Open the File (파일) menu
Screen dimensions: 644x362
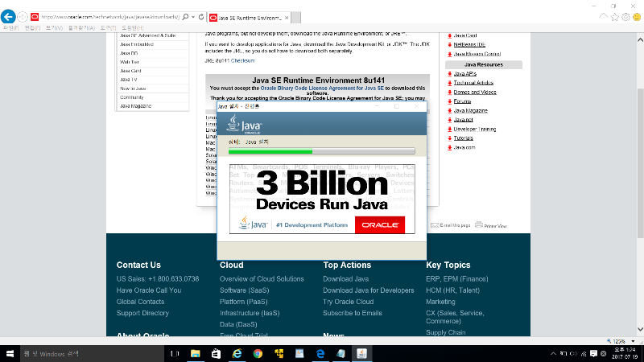point(11,28)
